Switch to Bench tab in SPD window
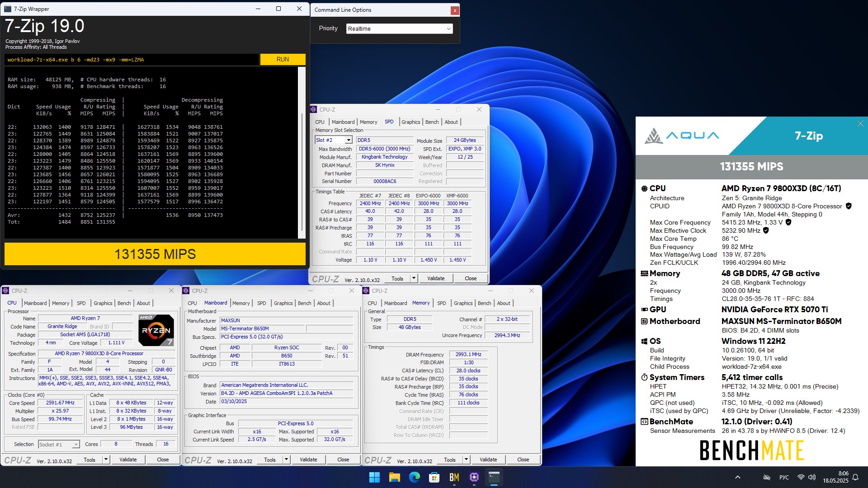This screenshot has height=488, width=868. click(432, 122)
